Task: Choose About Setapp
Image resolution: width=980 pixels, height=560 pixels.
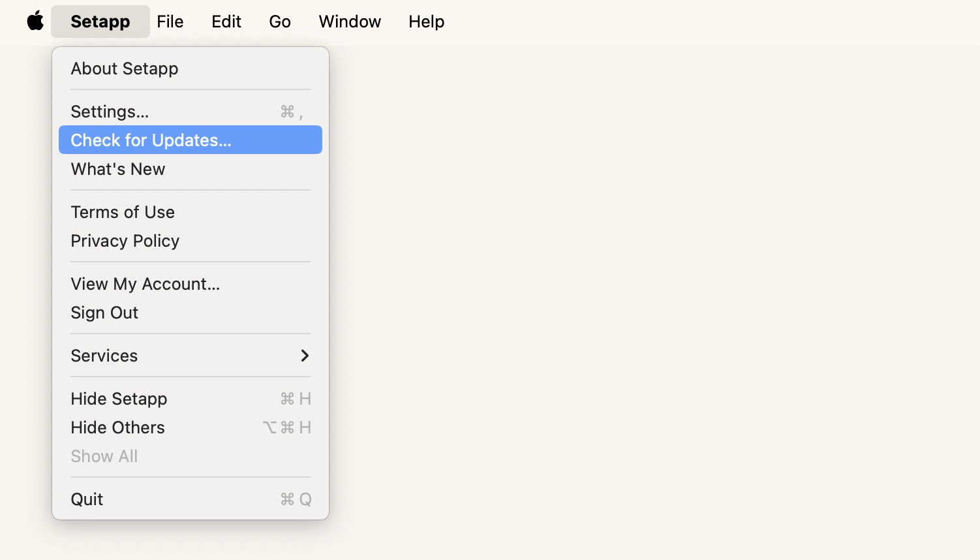Action: [191, 69]
